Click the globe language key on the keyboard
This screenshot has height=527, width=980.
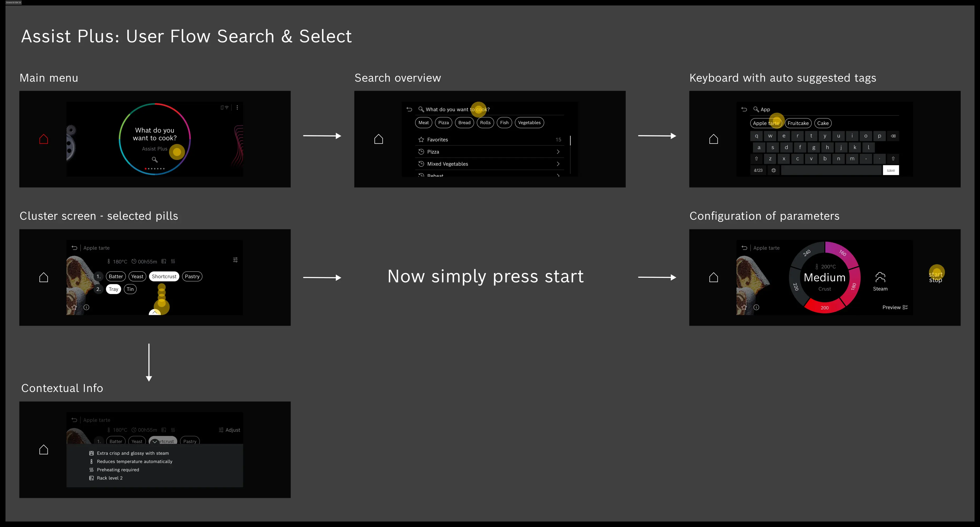(773, 170)
